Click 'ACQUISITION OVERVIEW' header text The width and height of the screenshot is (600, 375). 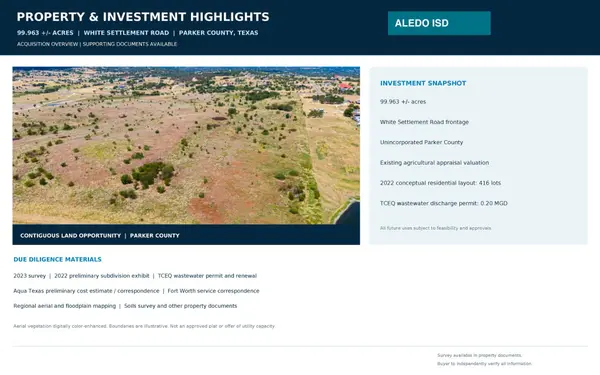(47, 44)
